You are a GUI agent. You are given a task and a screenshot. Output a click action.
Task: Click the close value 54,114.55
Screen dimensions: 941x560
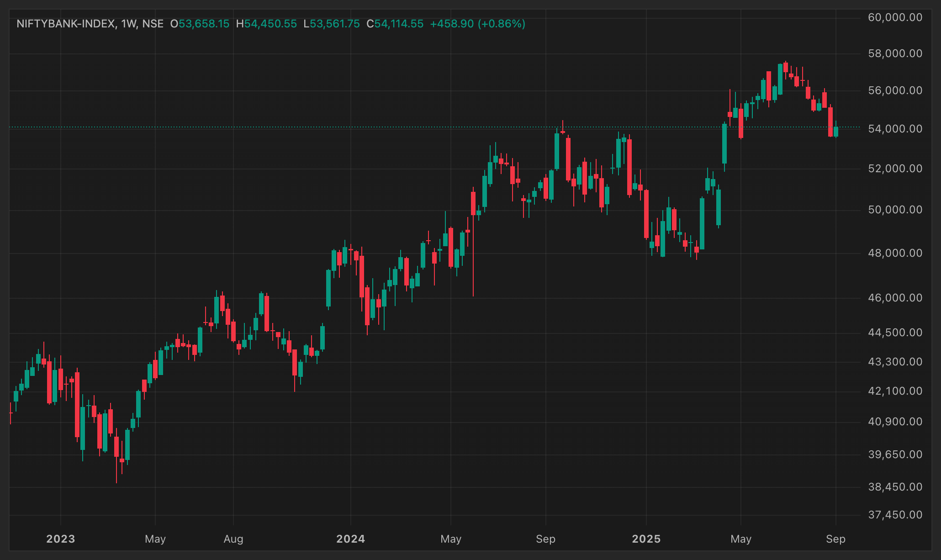[399, 24]
